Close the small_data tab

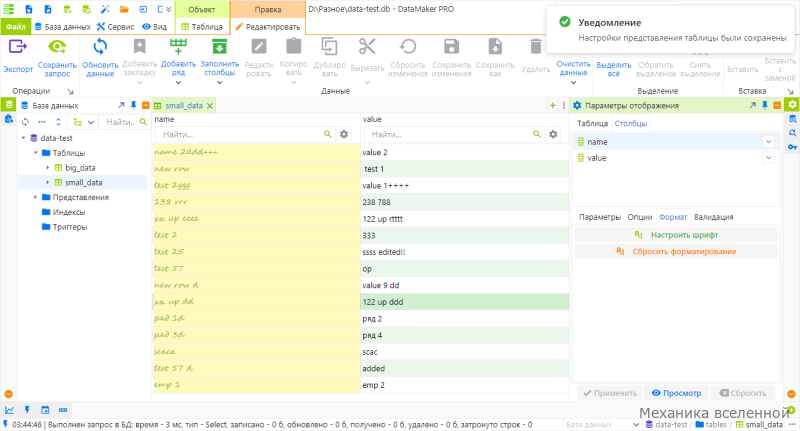210,106
